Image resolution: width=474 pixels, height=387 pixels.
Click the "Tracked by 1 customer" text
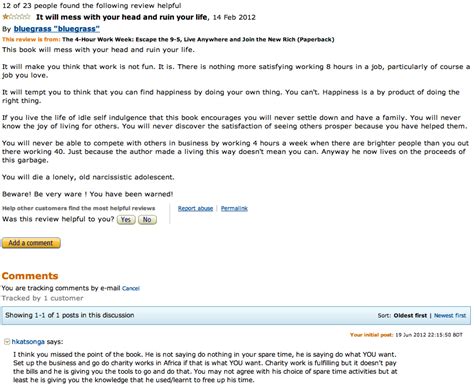tap(43, 298)
